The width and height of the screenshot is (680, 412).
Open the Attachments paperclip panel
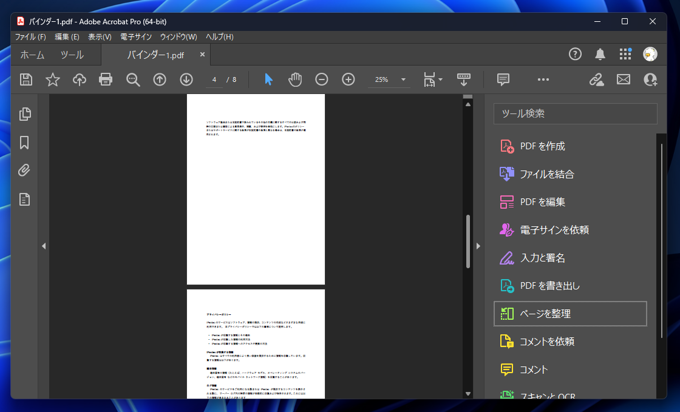pyautogui.click(x=25, y=171)
